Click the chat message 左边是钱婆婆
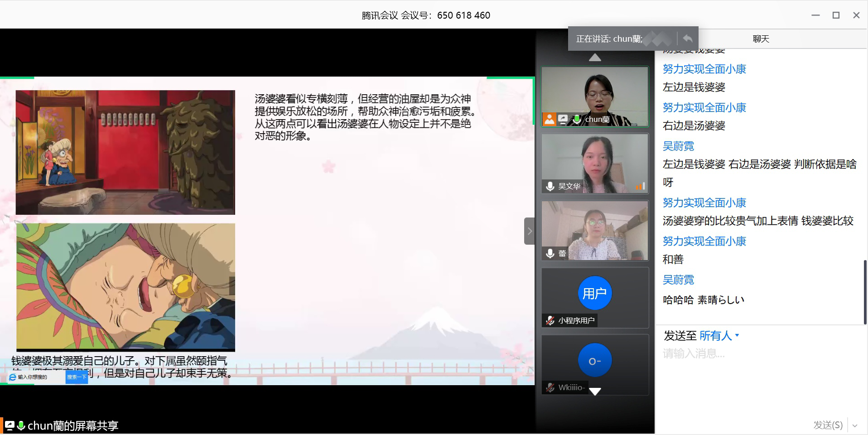The height and width of the screenshot is (435, 868). tap(694, 87)
